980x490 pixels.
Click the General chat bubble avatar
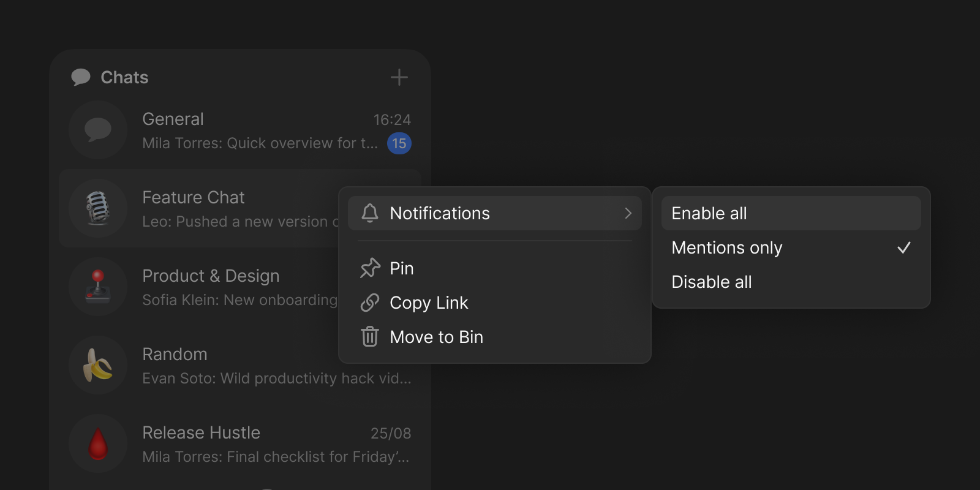pyautogui.click(x=98, y=130)
